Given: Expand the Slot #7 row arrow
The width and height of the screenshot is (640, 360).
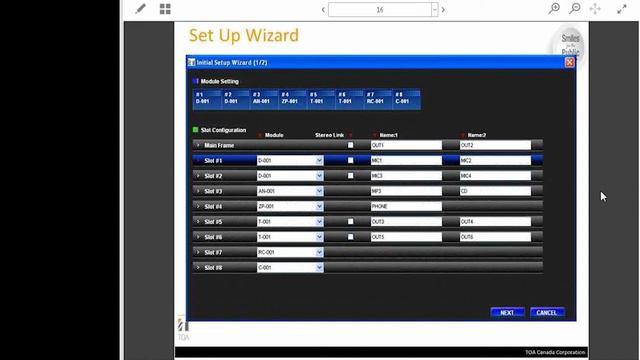Looking at the screenshot, I should 198,252.
